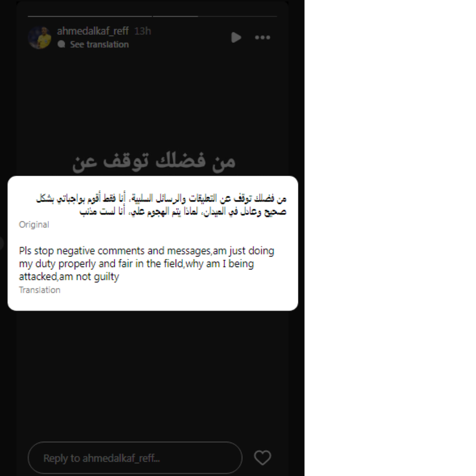Viewport: 476px width, 476px height.
Task: Click the dim unfilled end of the progress bar
Action: pos(238,16)
